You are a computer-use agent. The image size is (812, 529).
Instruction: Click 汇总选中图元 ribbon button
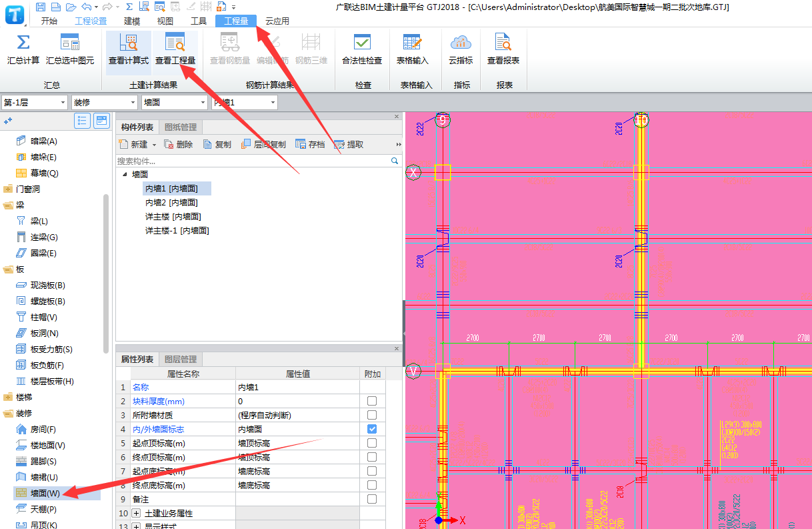pos(69,50)
